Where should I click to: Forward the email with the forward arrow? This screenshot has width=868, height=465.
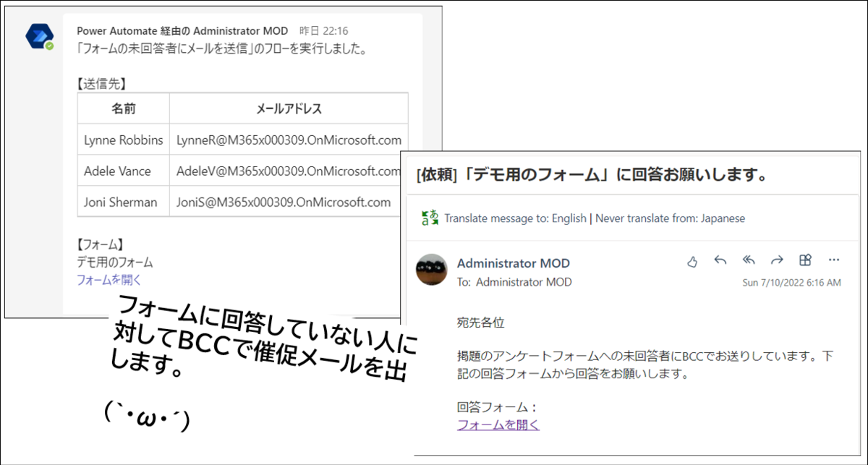click(x=777, y=260)
